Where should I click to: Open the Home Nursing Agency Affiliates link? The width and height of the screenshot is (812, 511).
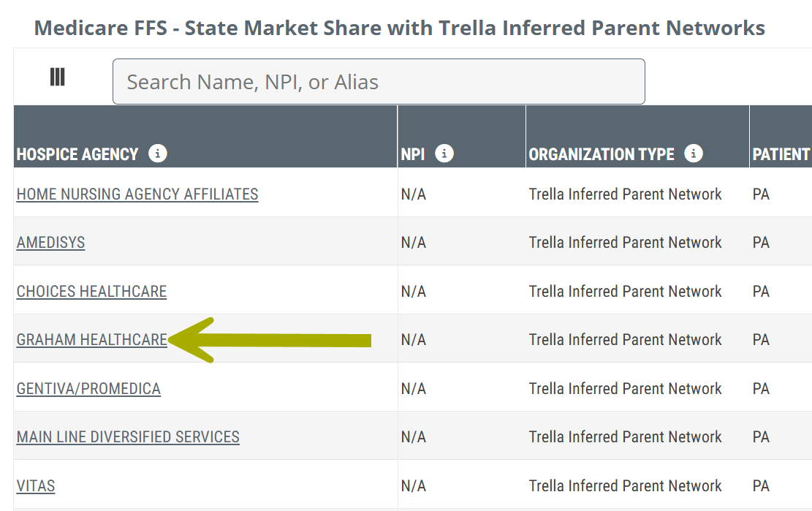(x=137, y=194)
